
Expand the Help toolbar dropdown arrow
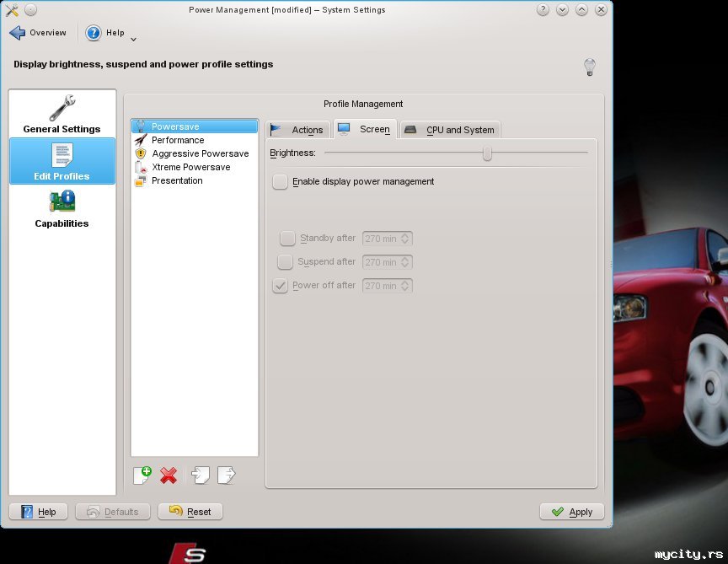pos(133,39)
